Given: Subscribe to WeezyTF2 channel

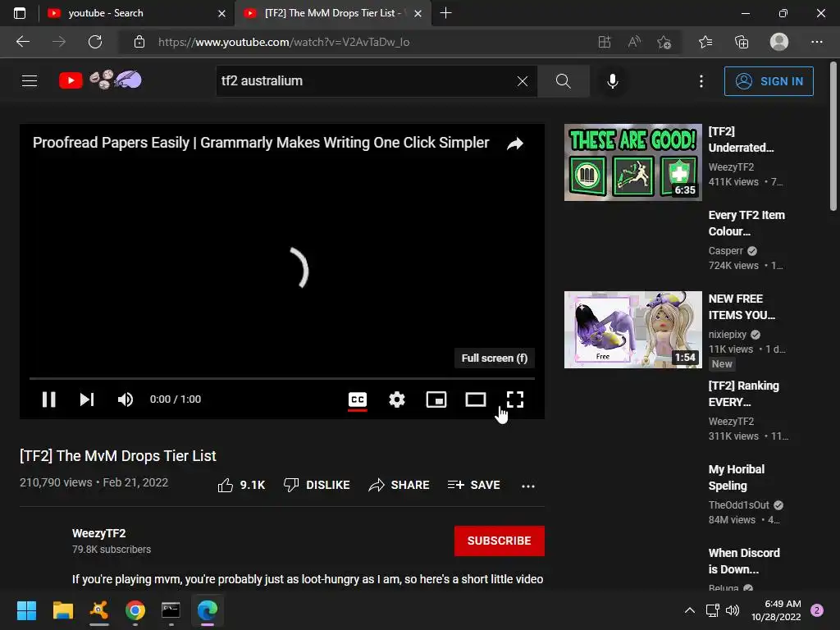Looking at the screenshot, I should 500,541.
